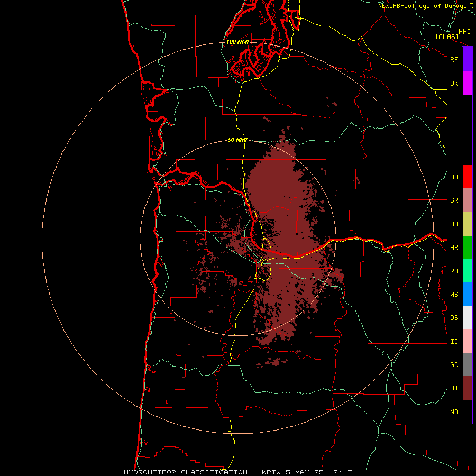
Task: Click the HYDROMETEOR CLASSIFICATION title text
Action: (x=186, y=472)
